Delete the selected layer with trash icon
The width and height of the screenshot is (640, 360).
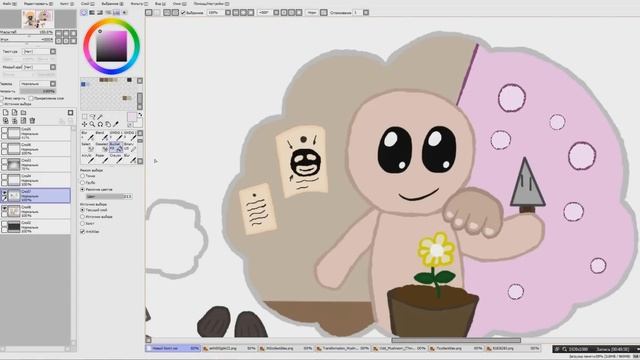[33, 120]
